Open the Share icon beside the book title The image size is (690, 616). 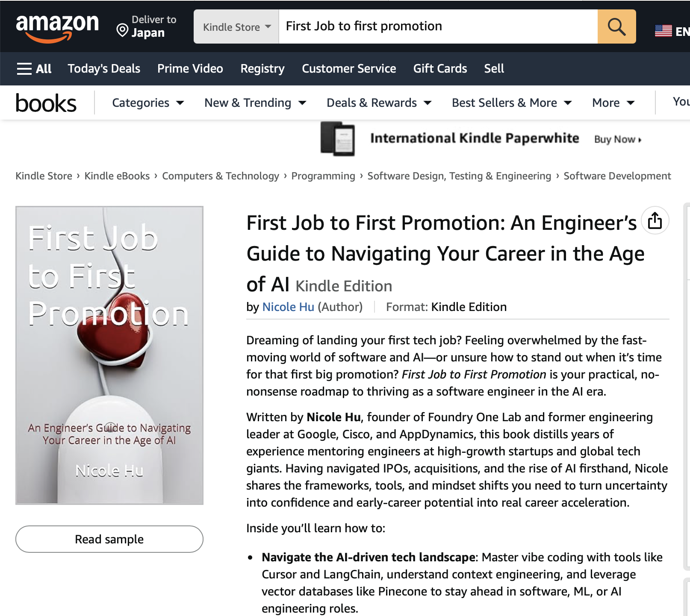click(655, 220)
